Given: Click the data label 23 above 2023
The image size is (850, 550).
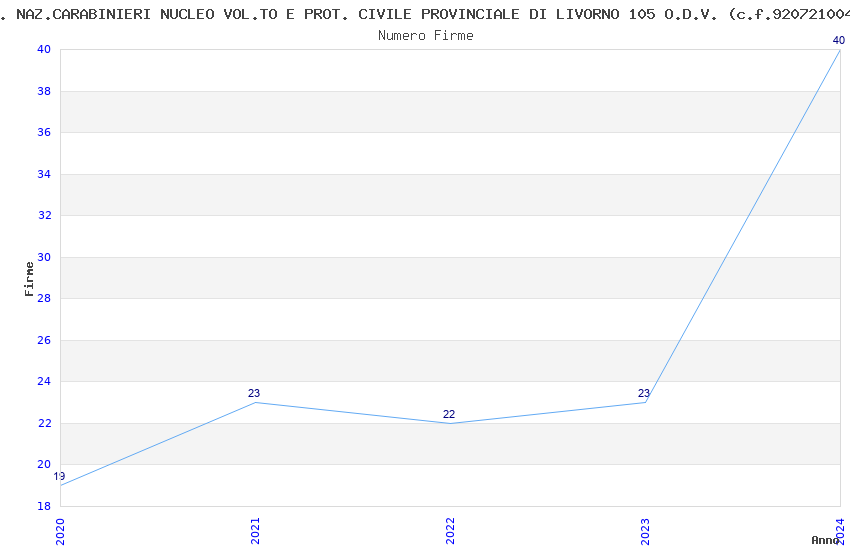Looking at the screenshot, I should coord(643,393).
